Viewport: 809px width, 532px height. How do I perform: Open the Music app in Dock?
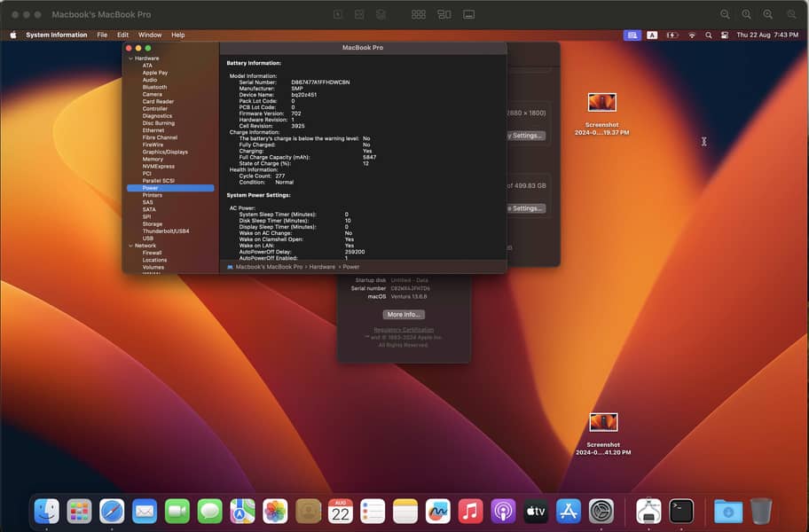471,511
